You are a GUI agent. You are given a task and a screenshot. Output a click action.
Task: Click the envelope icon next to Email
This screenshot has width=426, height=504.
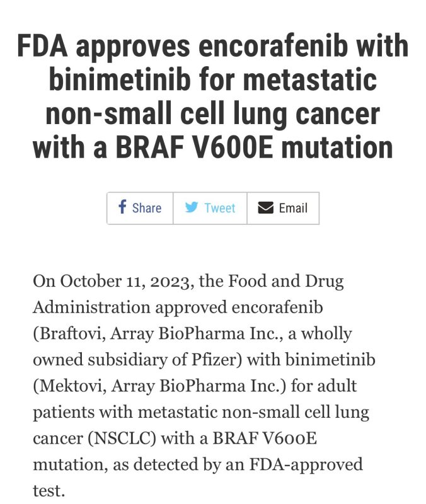point(265,208)
